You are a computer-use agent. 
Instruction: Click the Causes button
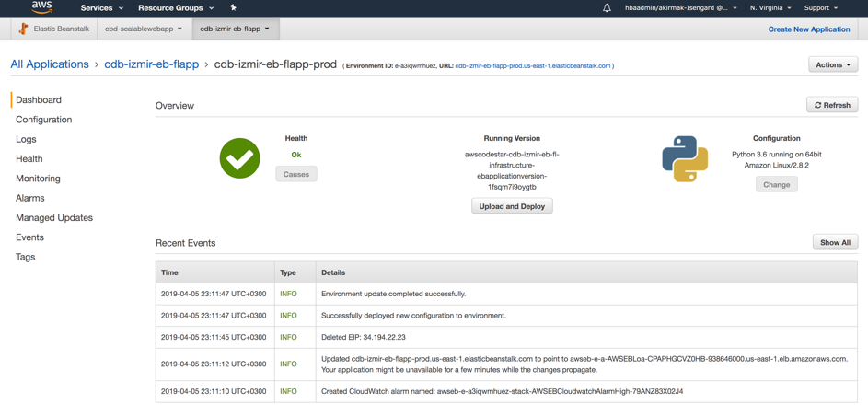pyautogui.click(x=296, y=174)
